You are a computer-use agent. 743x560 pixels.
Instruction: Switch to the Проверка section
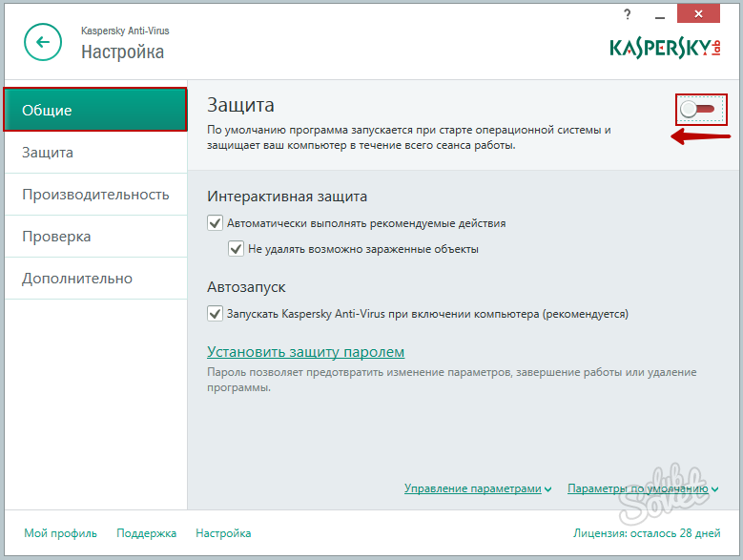[95, 237]
